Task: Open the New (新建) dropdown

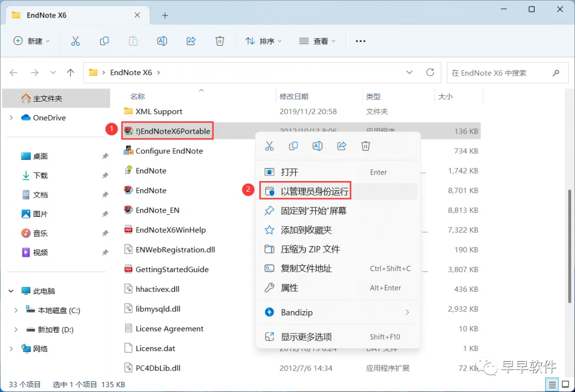Action: pyautogui.click(x=31, y=41)
